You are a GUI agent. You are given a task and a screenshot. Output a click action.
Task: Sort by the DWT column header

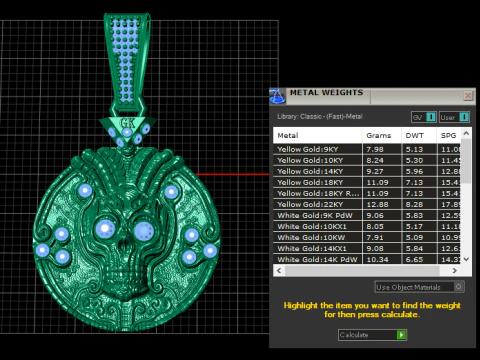pyautogui.click(x=419, y=135)
